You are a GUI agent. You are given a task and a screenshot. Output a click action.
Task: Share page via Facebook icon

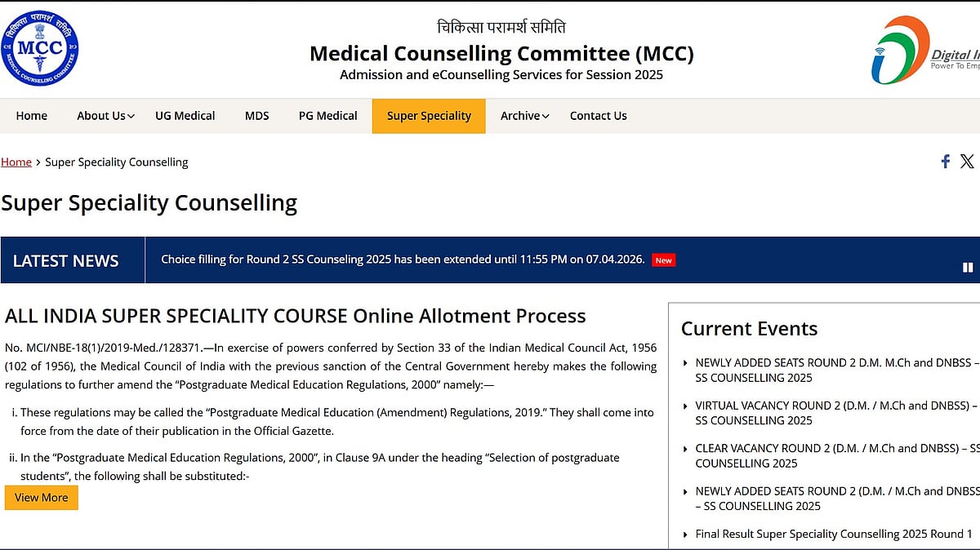pyautogui.click(x=945, y=162)
